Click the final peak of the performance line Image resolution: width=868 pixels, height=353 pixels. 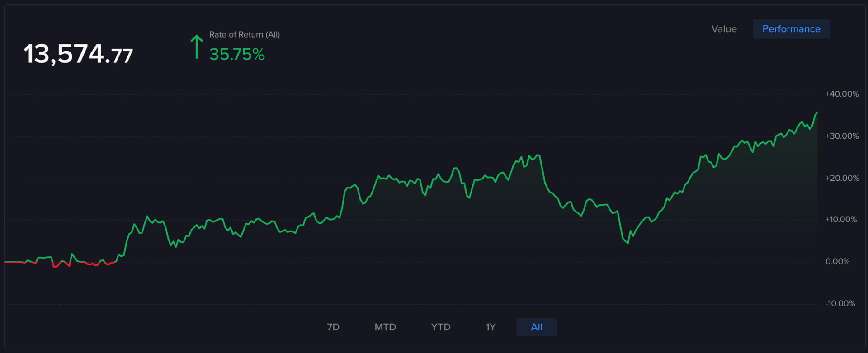pyautogui.click(x=817, y=113)
